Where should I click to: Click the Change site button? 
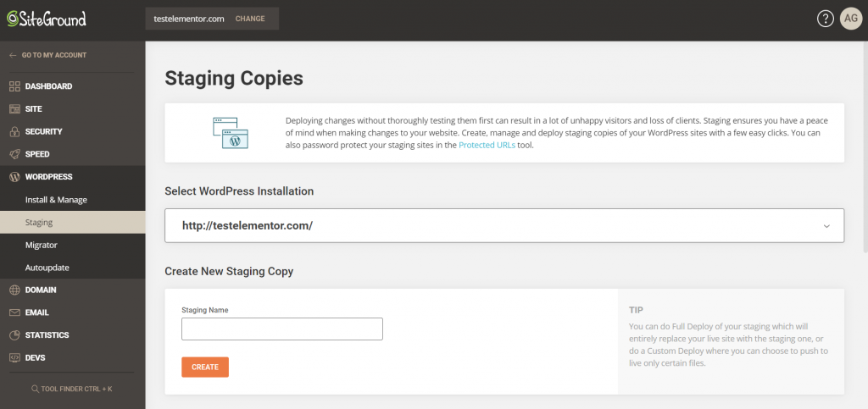click(x=250, y=19)
